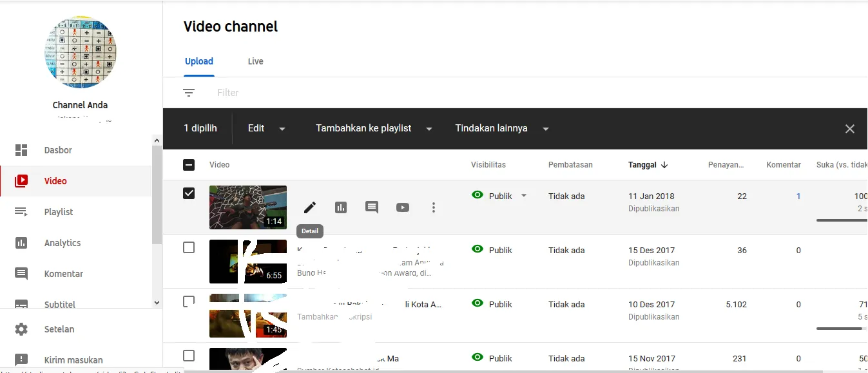Click the sidebar scrollbar down arrow
Image resolution: width=868 pixels, height=373 pixels.
(x=157, y=302)
